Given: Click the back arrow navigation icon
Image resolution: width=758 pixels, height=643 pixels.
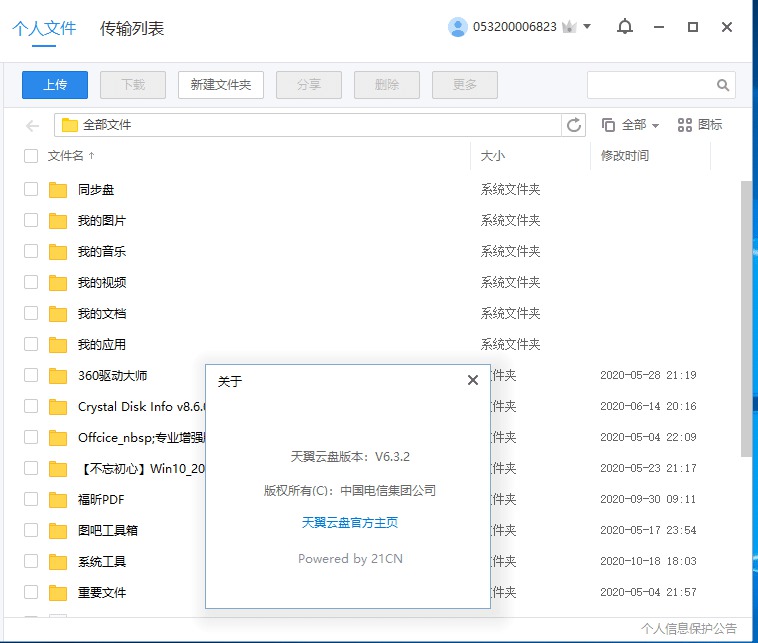Looking at the screenshot, I should pyautogui.click(x=33, y=125).
